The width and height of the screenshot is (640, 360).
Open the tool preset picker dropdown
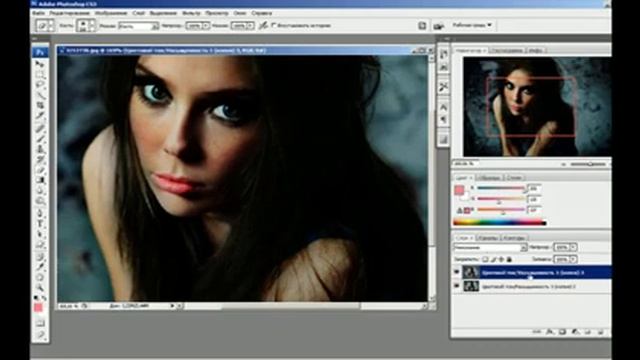(51, 26)
